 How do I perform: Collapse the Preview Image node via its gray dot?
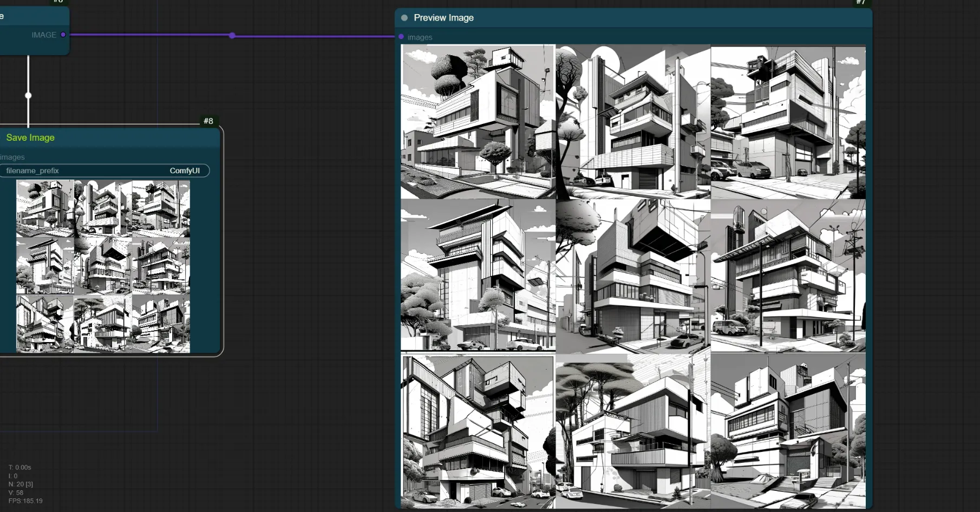(x=404, y=18)
